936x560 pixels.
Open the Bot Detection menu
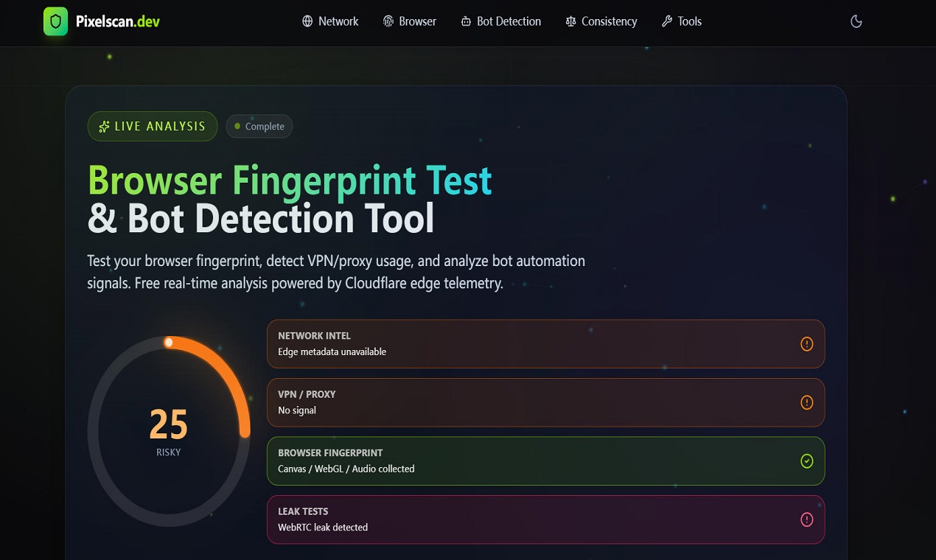tap(501, 21)
